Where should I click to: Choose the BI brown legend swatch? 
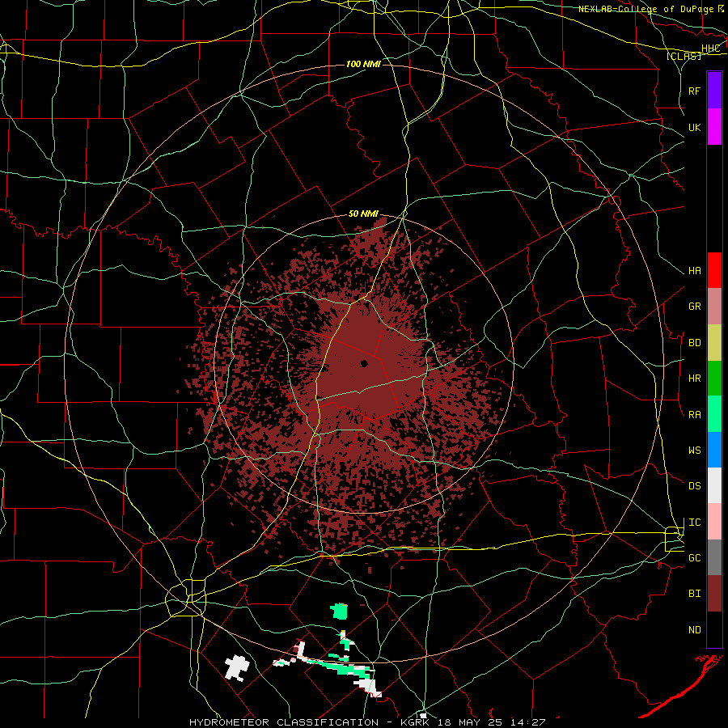pos(714,594)
